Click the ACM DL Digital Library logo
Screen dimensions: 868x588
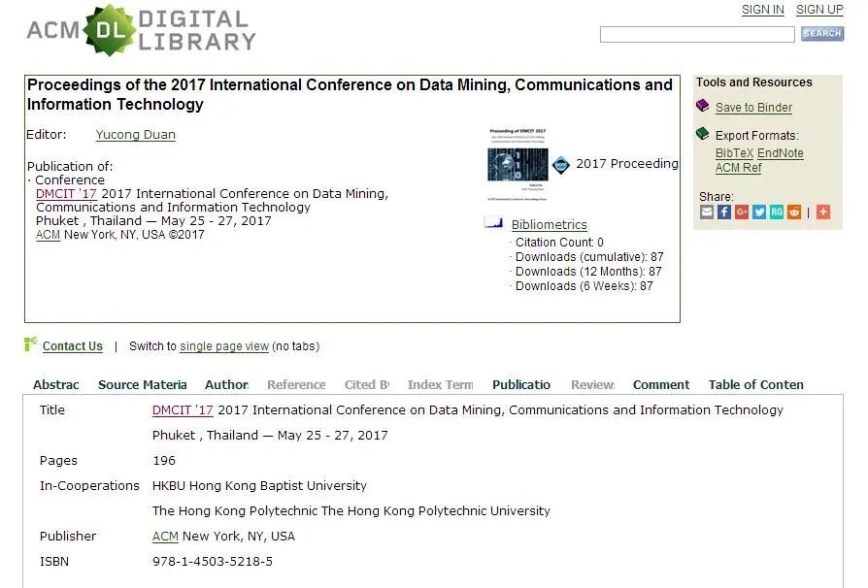pyautogui.click(x=141, y=30)
